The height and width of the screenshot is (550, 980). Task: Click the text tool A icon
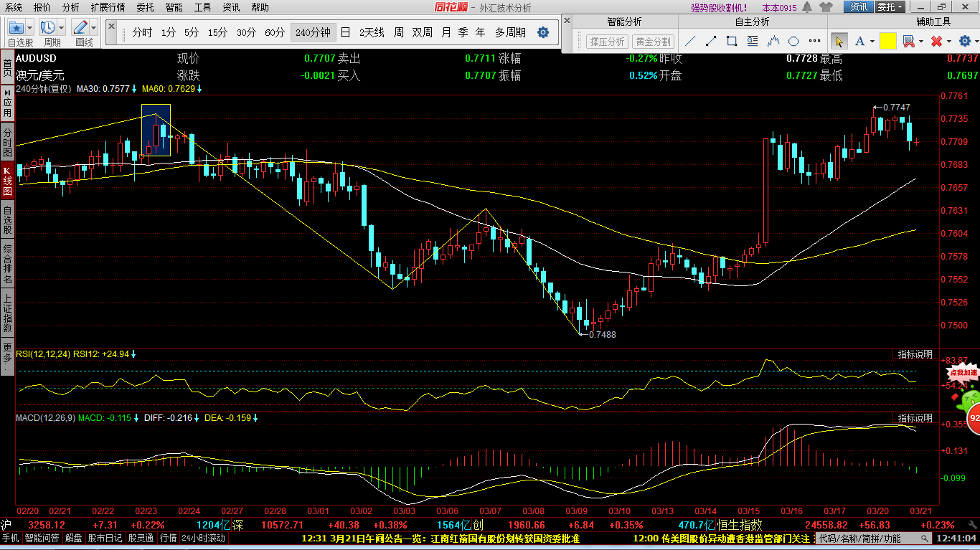(x=859, y=41)
